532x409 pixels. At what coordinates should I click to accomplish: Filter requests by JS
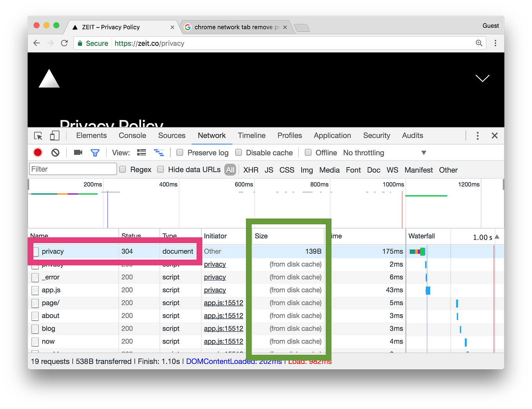pos(269,170)
